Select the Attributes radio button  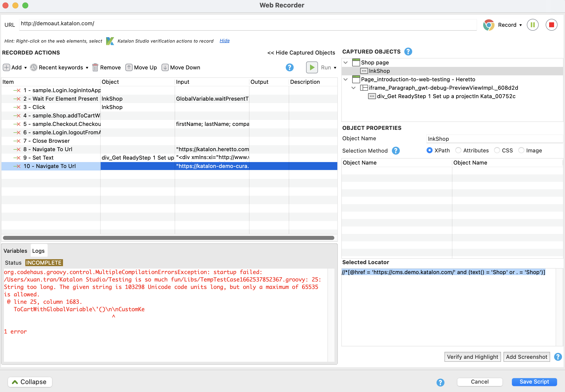458,150
